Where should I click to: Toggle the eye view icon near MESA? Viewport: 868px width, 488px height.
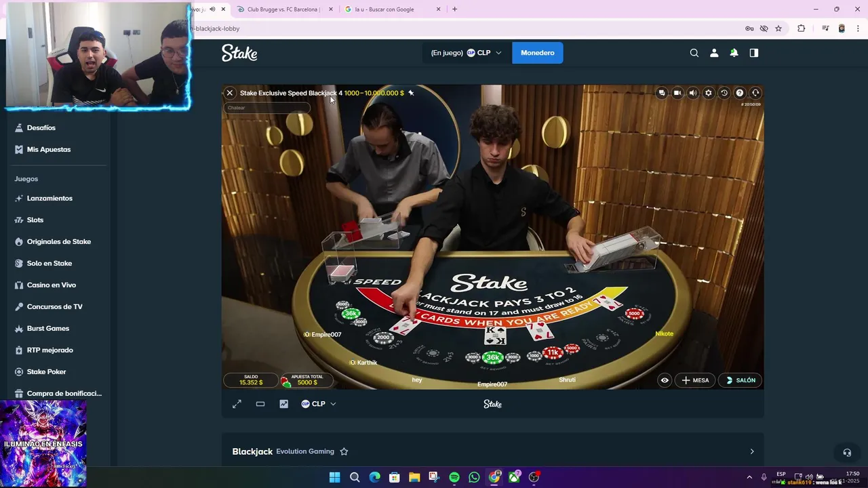(665, 380)
